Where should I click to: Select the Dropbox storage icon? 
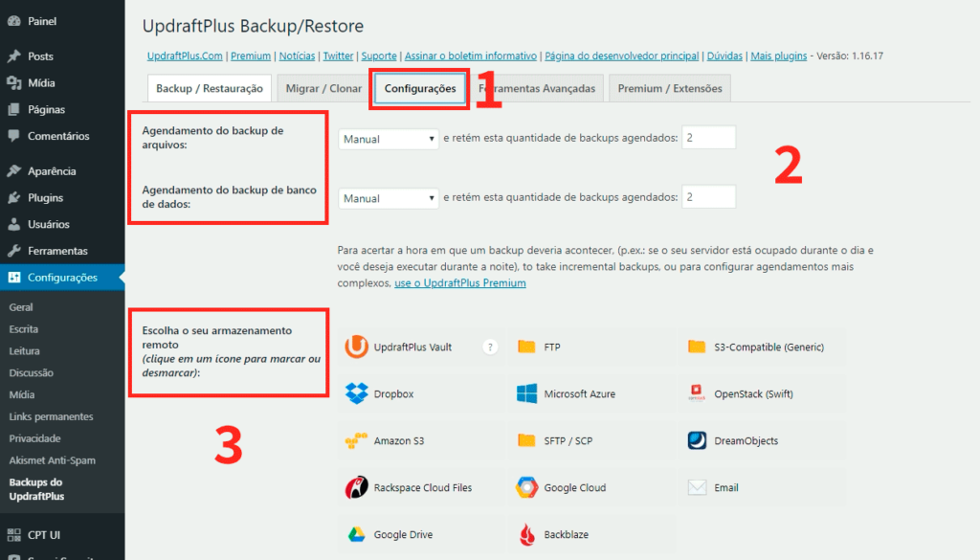[357, 393]
